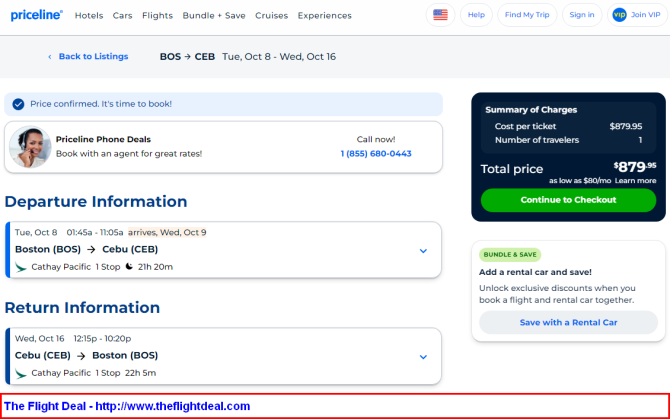The width and height of the screenshot is (670, 419).
Task: Expand the Boston to Cebu departure details
Action: (x=423, y=251)
